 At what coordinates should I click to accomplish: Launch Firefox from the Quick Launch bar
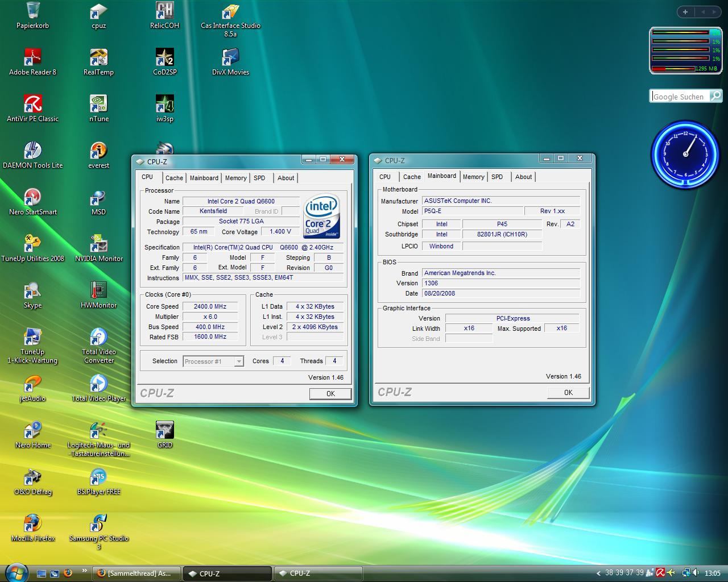pos(68,573)
